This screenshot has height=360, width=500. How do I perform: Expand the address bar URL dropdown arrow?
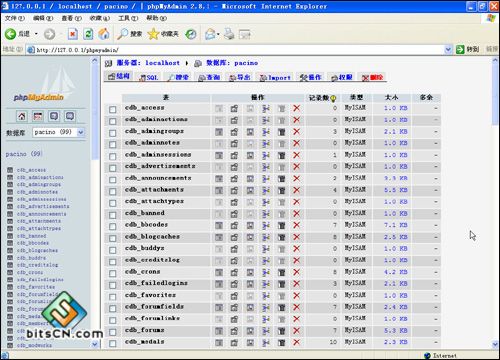[448, 50]
